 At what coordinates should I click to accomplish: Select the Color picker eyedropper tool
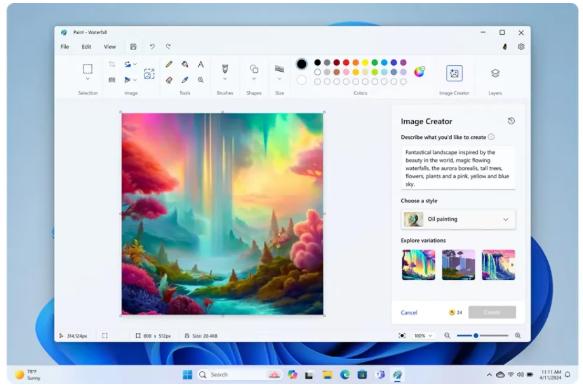(185, 80)
